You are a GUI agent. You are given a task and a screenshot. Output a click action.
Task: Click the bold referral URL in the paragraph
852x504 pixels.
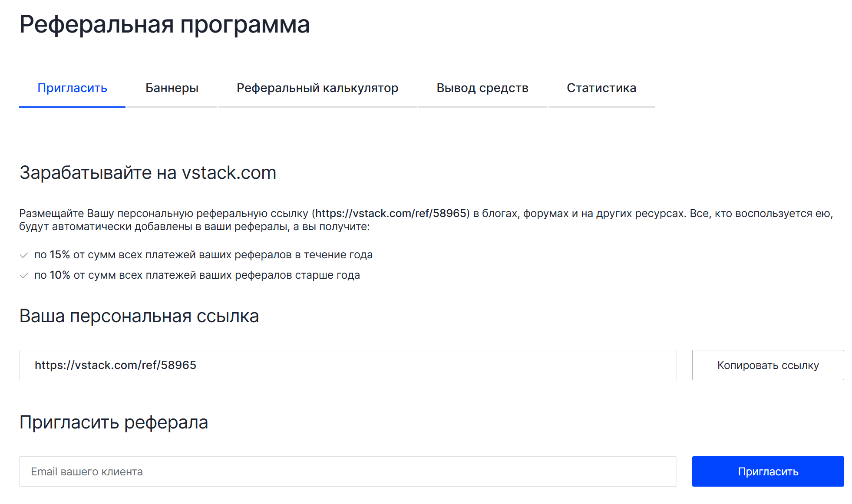pyautogui.click(x=390, y=214)
